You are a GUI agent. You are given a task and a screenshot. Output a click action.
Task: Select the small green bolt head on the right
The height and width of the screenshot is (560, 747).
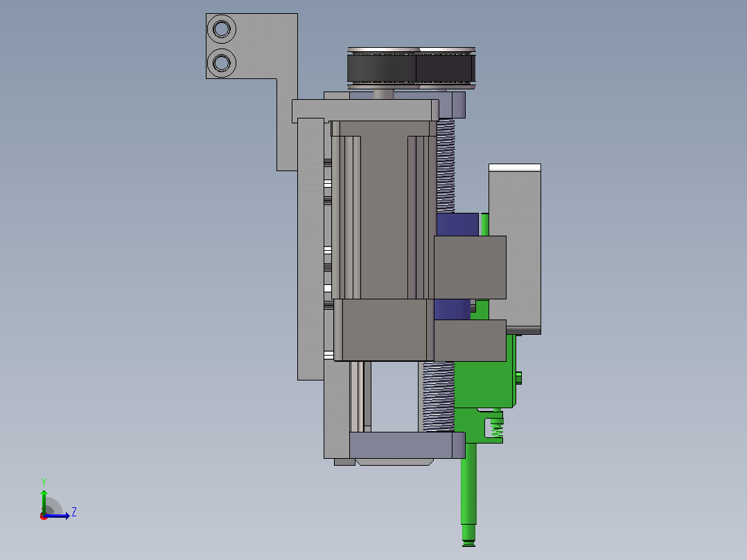click(x=519, y=378)
